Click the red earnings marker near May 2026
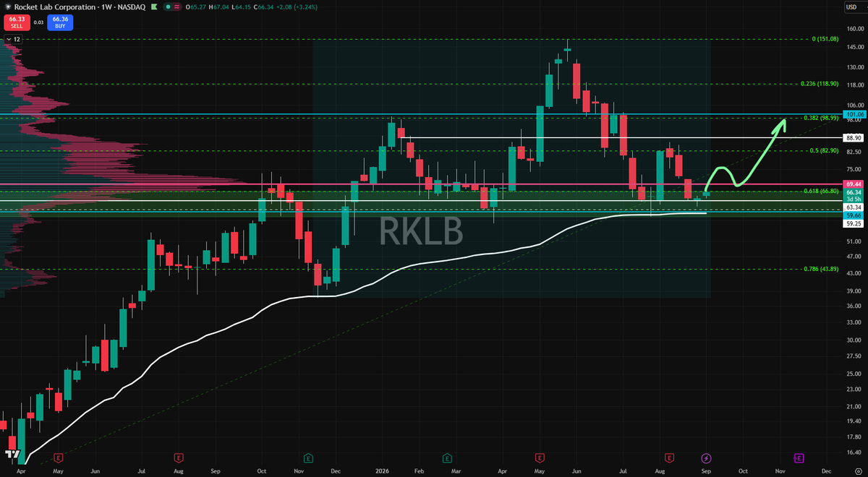Screen dimensions: 868x477 pos(539,457)
